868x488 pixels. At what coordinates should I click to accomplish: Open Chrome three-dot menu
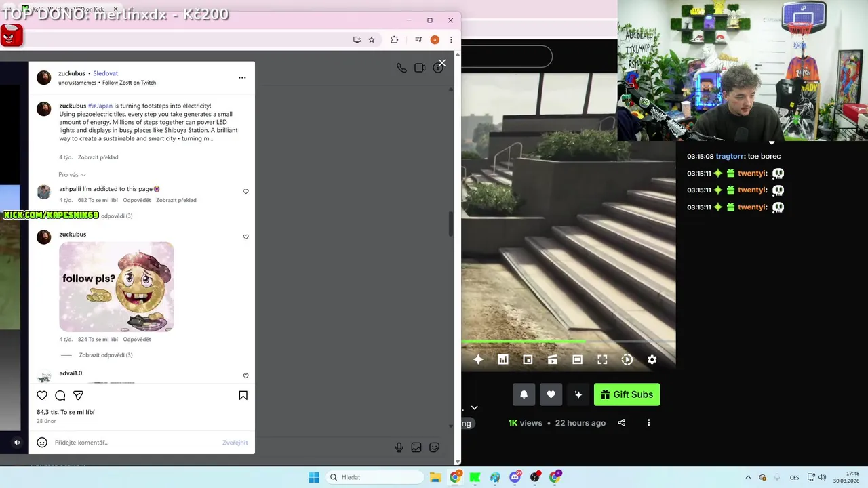(451, 40)
